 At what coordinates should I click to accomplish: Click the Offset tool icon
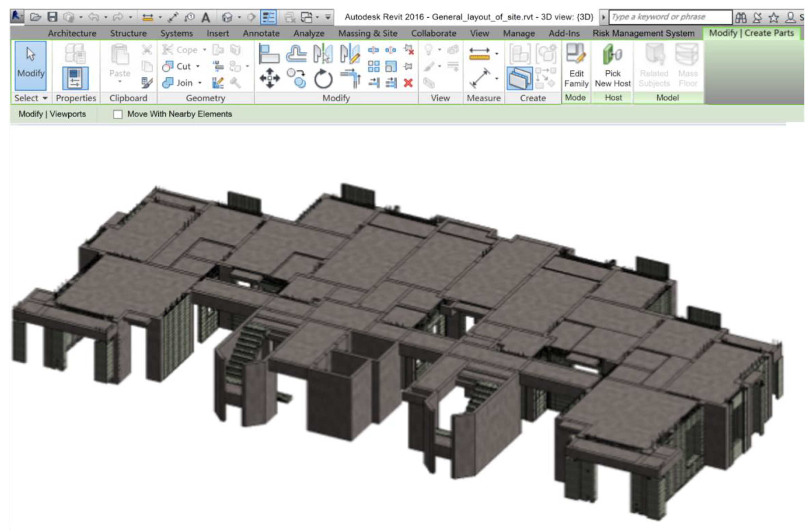coord(296,54)
